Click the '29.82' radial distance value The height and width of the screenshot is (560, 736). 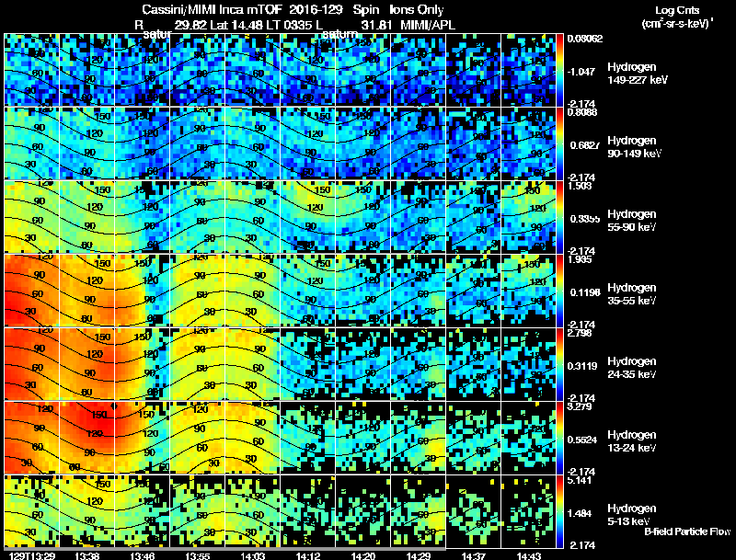pyautogui.click(x=190, y=25)
